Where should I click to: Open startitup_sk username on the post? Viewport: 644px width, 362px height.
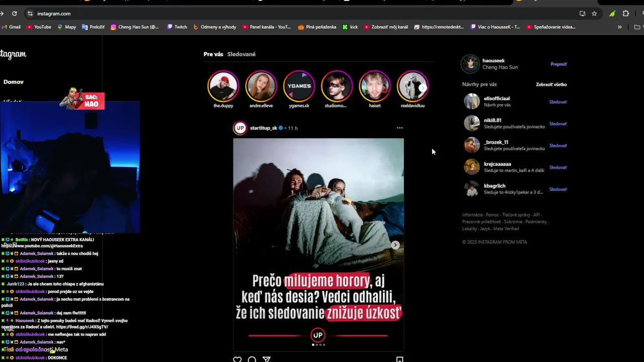[x=264, y=128]
